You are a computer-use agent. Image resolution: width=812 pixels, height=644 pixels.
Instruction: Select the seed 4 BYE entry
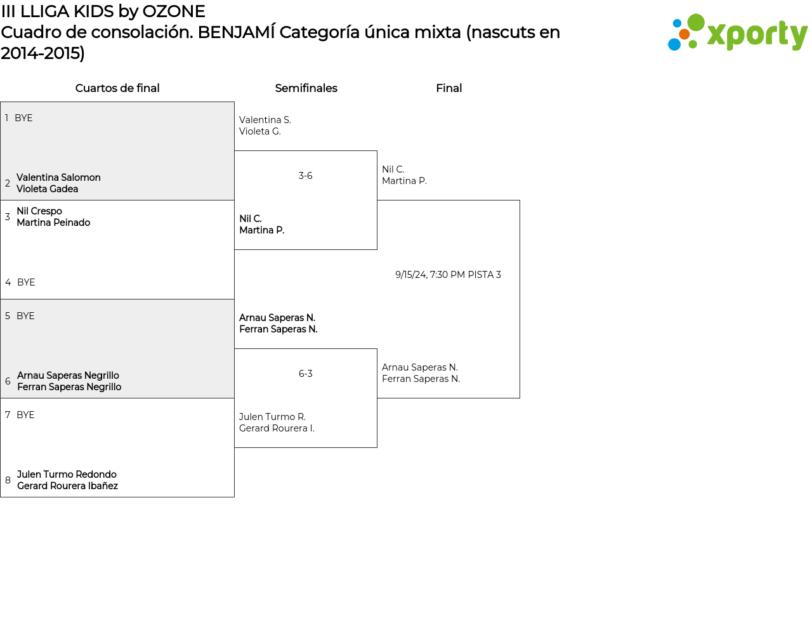(x=26, y=282)
